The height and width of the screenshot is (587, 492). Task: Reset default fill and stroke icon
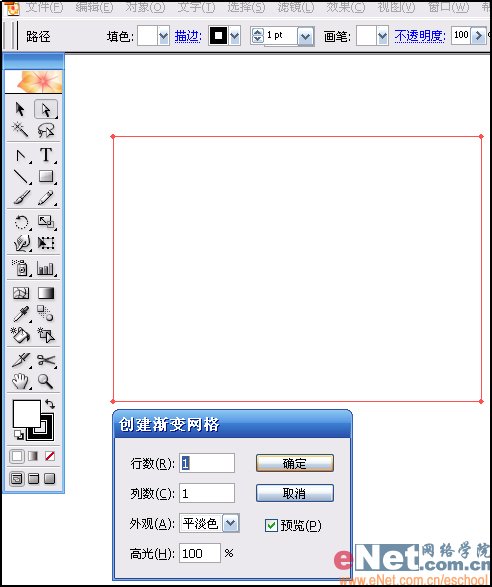click(x=18, y=435)
